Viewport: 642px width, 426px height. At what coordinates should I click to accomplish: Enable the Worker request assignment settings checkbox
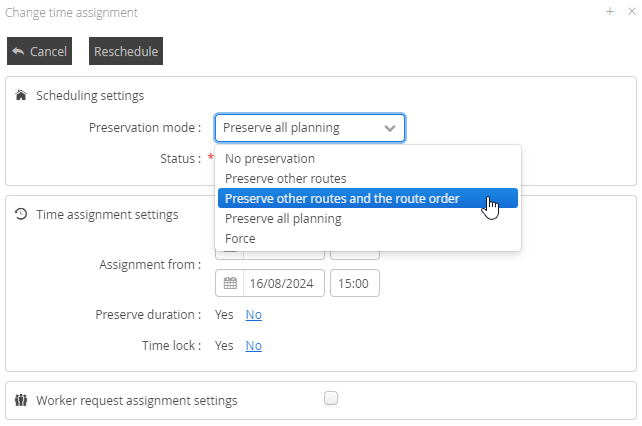331,398
